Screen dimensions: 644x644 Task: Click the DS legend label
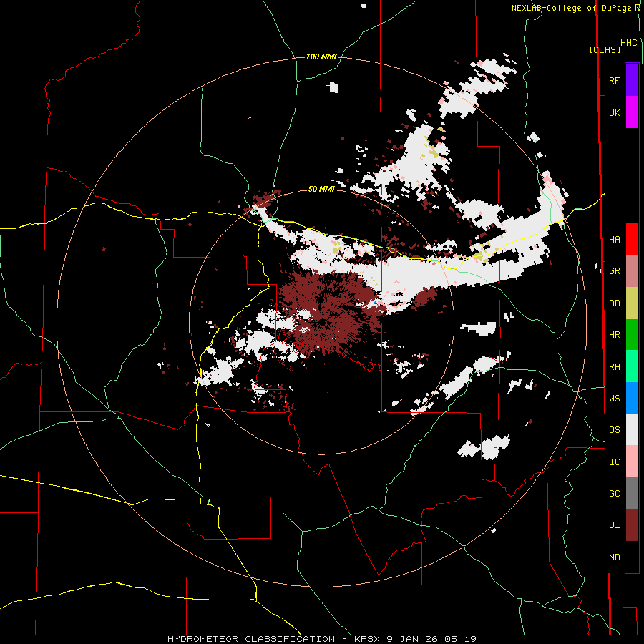[x=614, y=430]
